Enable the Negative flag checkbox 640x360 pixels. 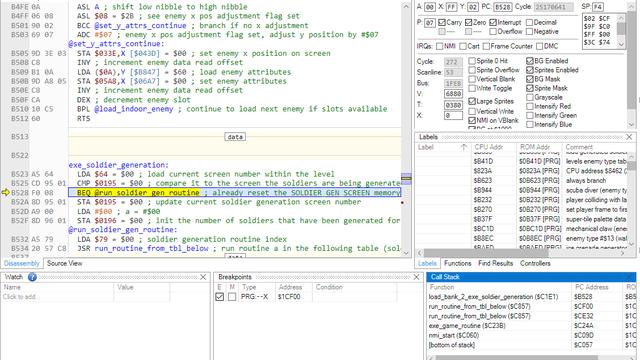coord(529,31)
